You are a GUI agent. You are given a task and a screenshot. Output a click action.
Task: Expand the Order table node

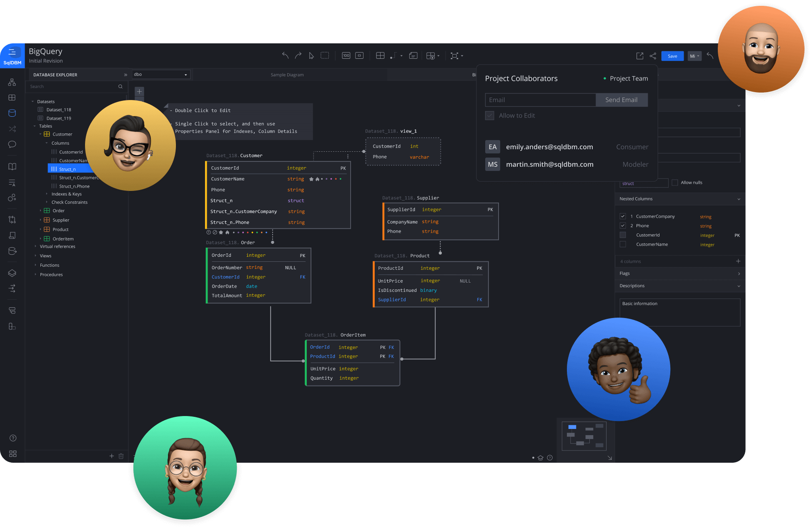[40, 211]
